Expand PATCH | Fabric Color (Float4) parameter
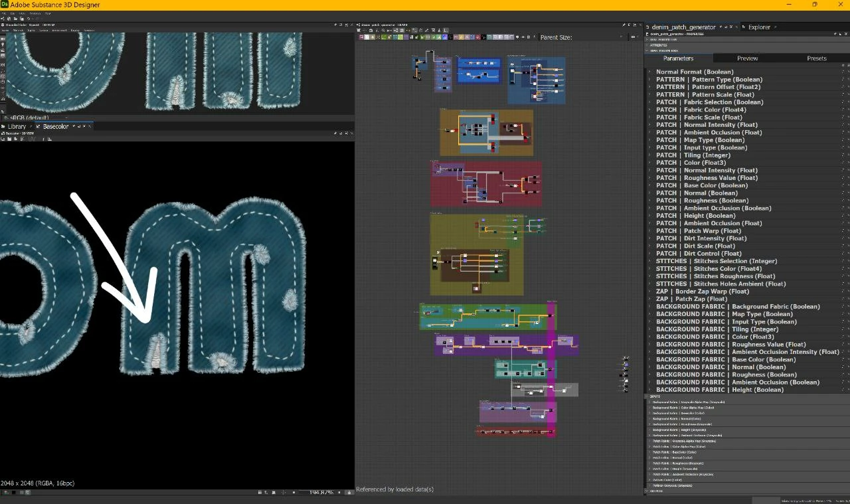The height and width of the screenshot is (504, 850). [650, 110]
